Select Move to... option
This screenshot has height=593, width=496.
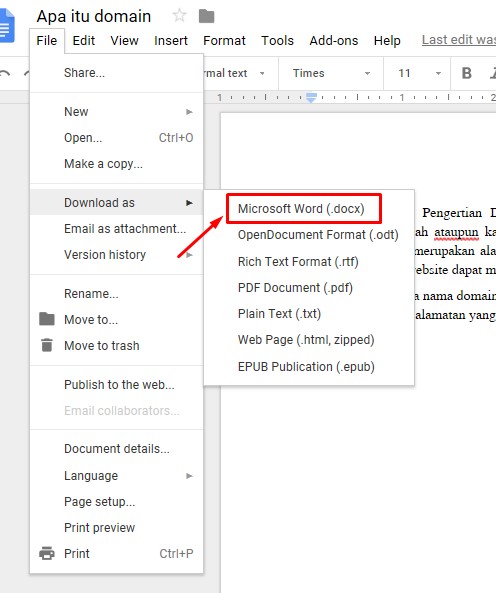point(116,320)
